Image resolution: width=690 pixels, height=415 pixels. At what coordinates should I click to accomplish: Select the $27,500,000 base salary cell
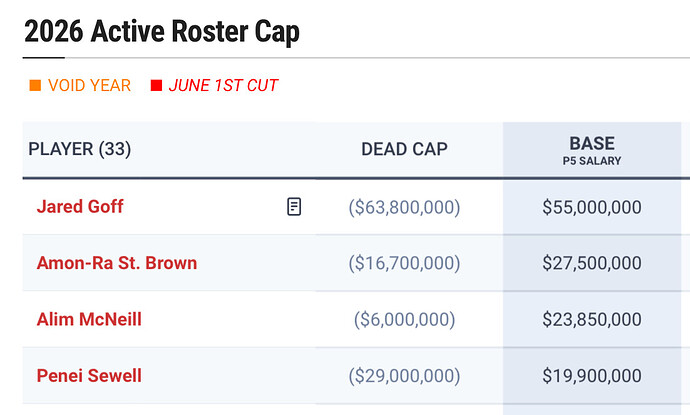click(592, 264)
